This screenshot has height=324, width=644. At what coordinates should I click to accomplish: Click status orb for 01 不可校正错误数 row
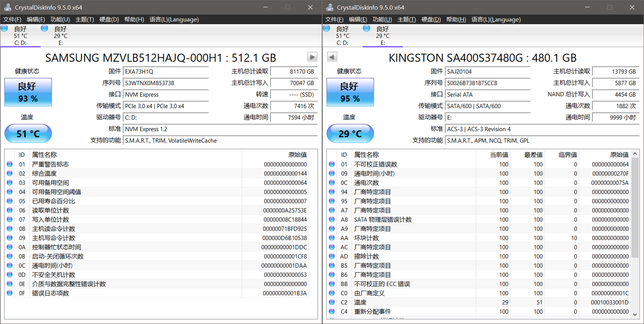click(332, 164)
